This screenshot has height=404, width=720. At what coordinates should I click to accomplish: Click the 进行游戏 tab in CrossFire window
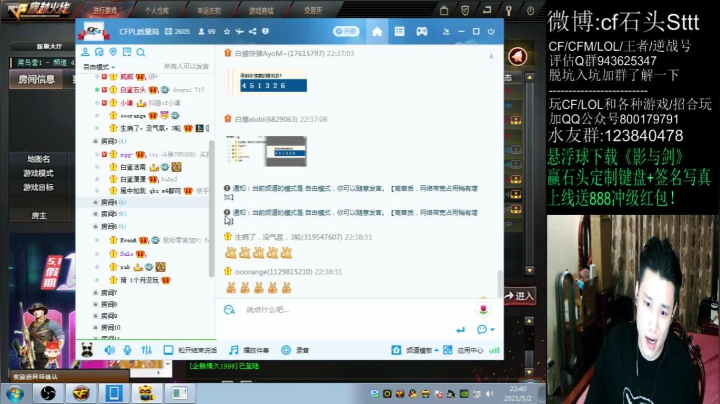pos(105,10)
